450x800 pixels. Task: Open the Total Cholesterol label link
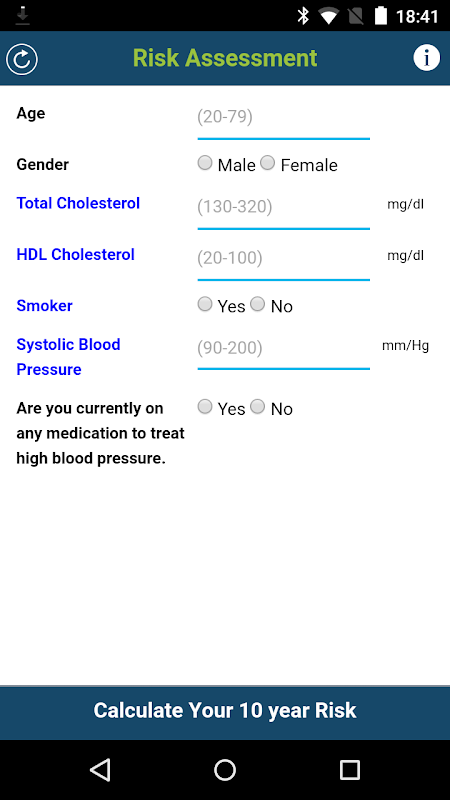pyautogui.click(x=78, y=203)
